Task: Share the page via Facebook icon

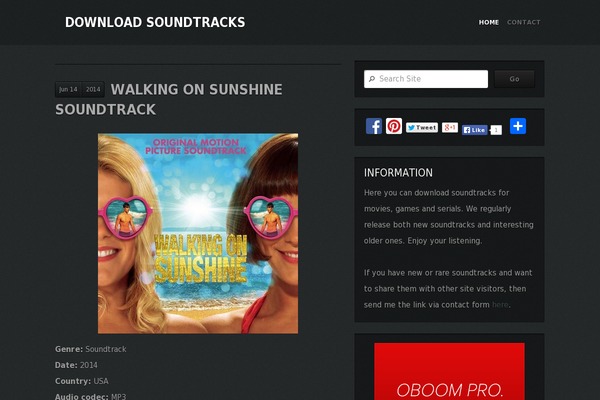Action: click(374, 126)
